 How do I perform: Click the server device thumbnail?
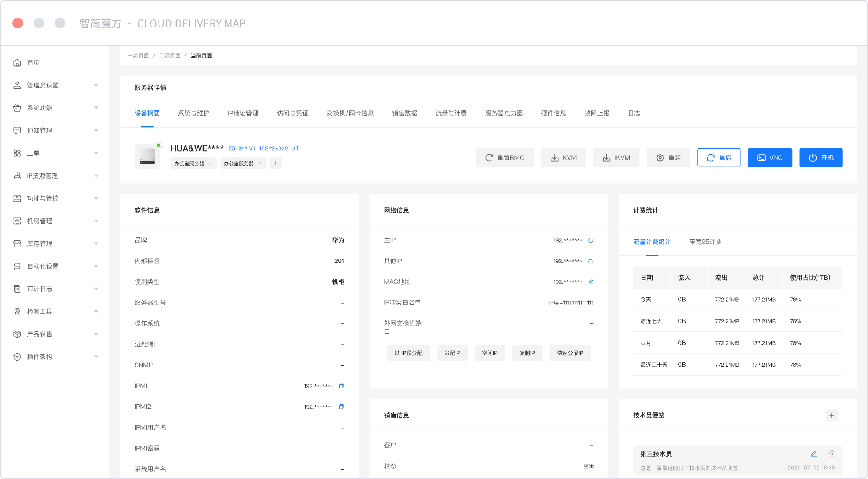point(147,156)
